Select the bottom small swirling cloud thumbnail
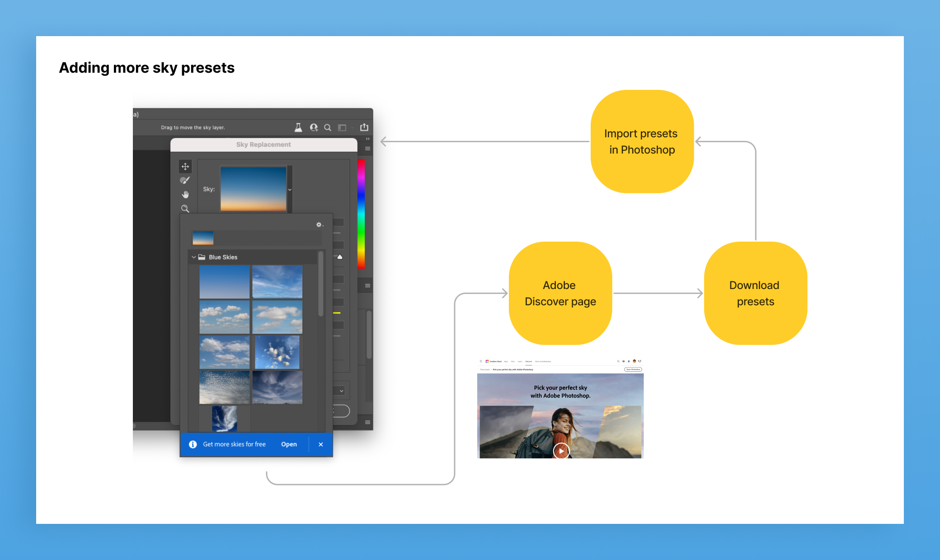This screenshot has height=560, width=940. pyautogui.click(x=225, y=419)
